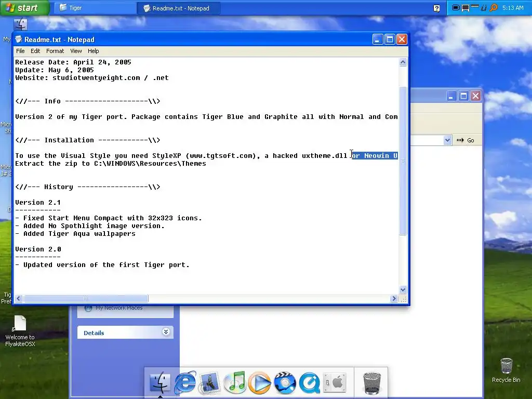The width and height of the screenshot is (532, 399).
Task: Click Notepad vertical scrollbar up arrow
Action: (x=403, y=62)
